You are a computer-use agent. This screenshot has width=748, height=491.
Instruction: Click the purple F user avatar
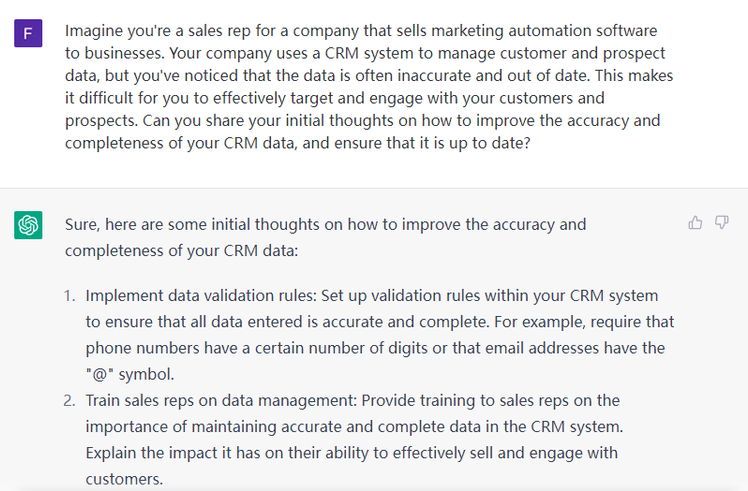28,37
